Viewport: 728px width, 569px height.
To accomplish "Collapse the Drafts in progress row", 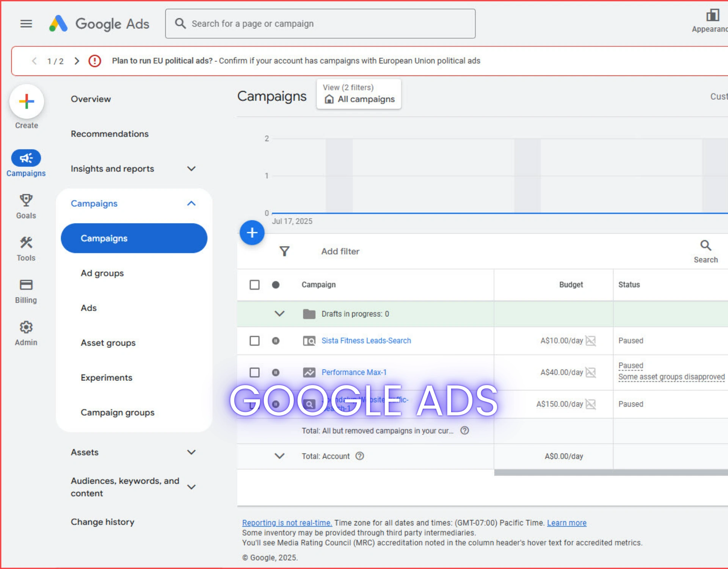I will pyautogui.click(x=279, y=314).
